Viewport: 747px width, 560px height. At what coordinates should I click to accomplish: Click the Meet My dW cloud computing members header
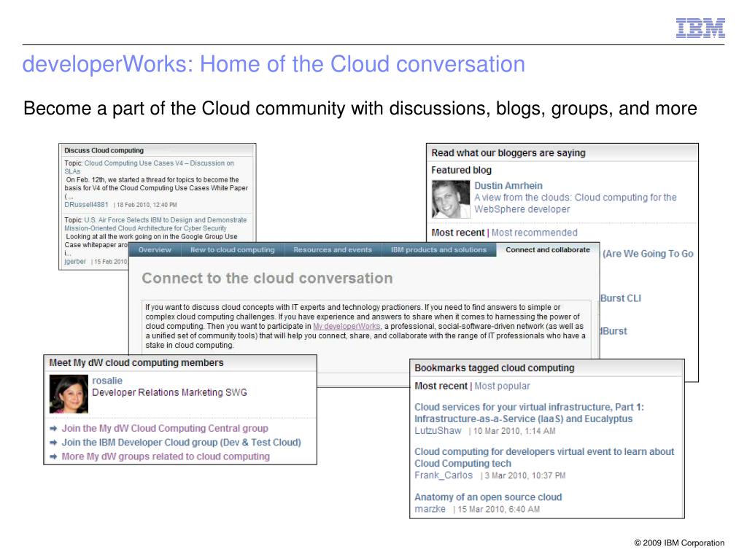pos(136,363)
